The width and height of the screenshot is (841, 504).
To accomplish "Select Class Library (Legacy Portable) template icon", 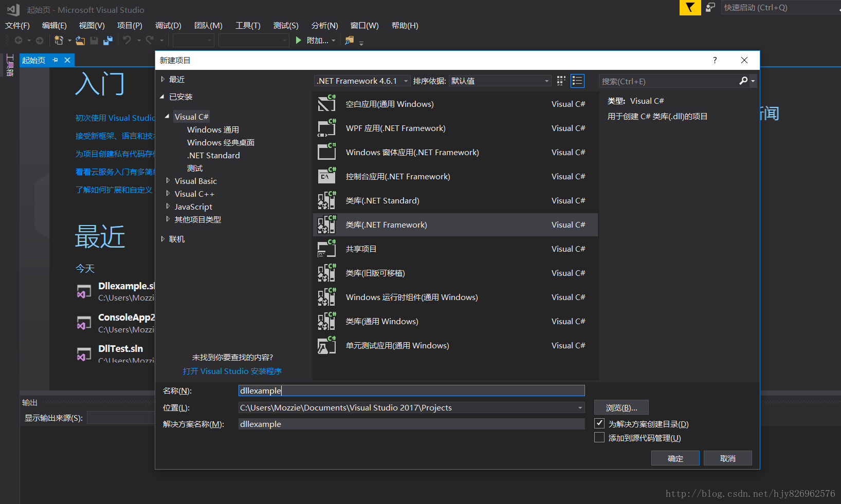I will click(x=326, y=272).
